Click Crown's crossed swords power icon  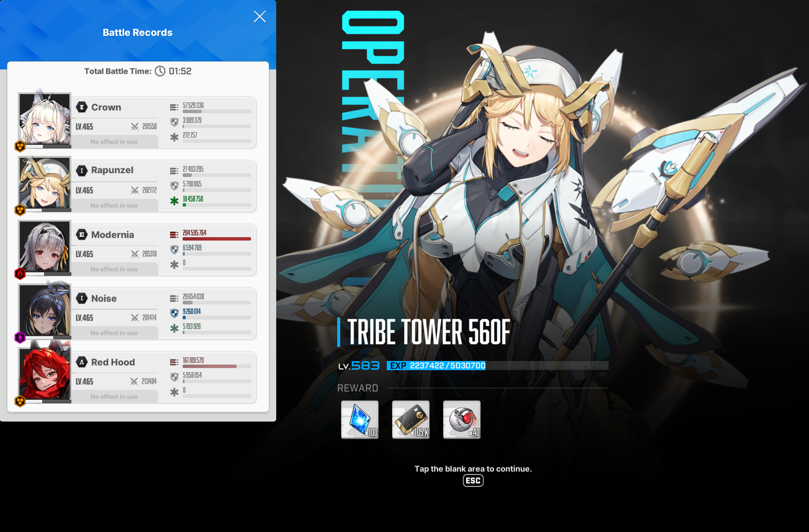pyautogui.click(x=135, y=127)
